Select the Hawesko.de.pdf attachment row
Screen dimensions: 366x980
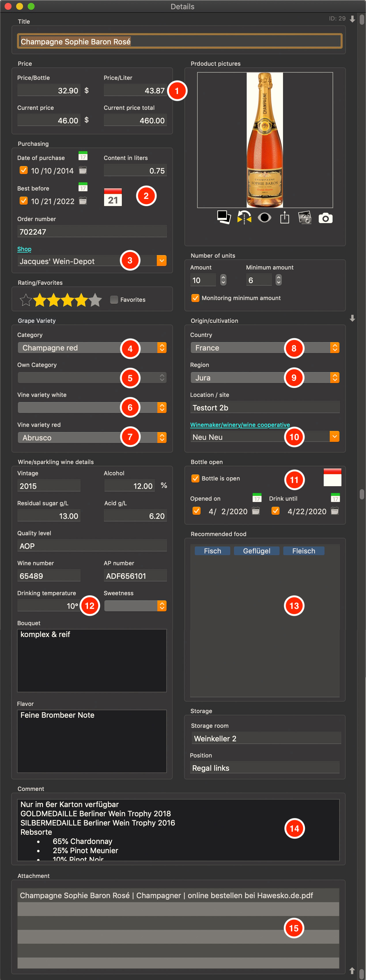pos(178,895)
